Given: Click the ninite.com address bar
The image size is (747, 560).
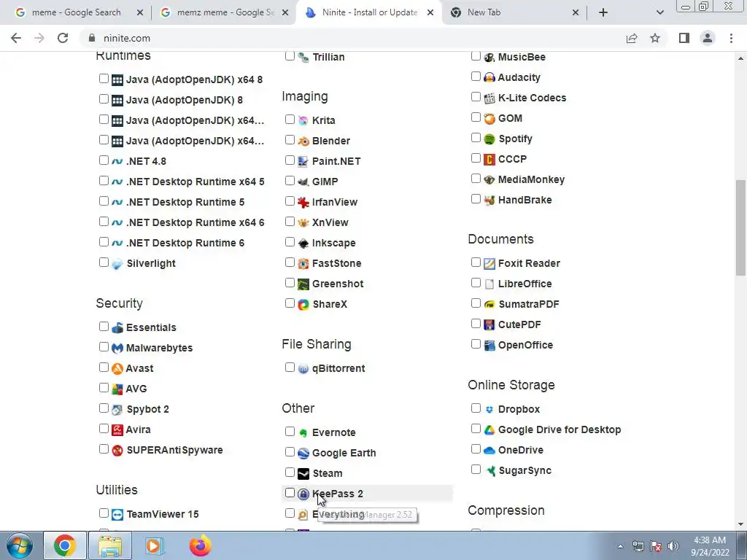Looking at the screenshot, I should [352, 38].
